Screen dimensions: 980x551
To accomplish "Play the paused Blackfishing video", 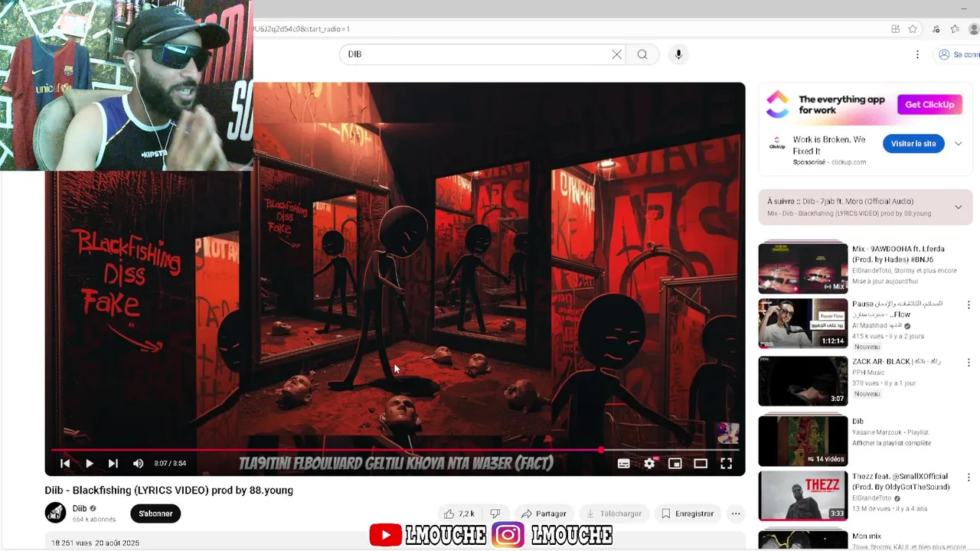I will pos(89,463).
